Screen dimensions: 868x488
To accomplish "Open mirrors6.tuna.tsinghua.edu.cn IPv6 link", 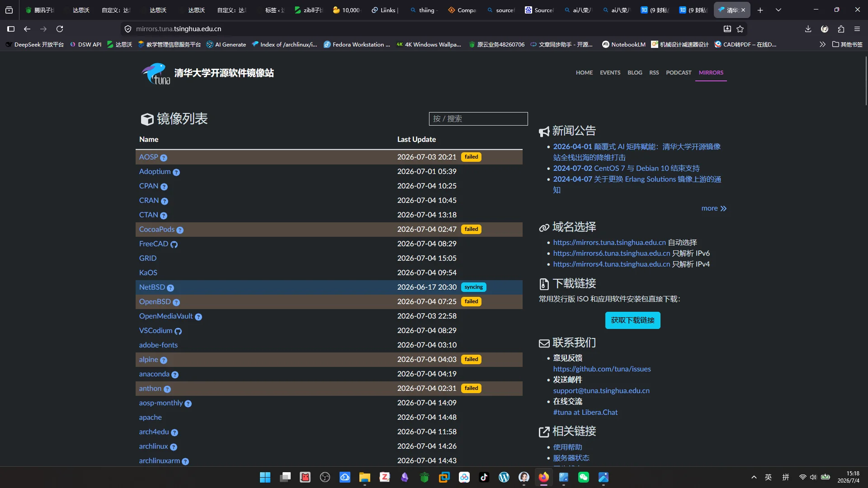I will 612,253.
